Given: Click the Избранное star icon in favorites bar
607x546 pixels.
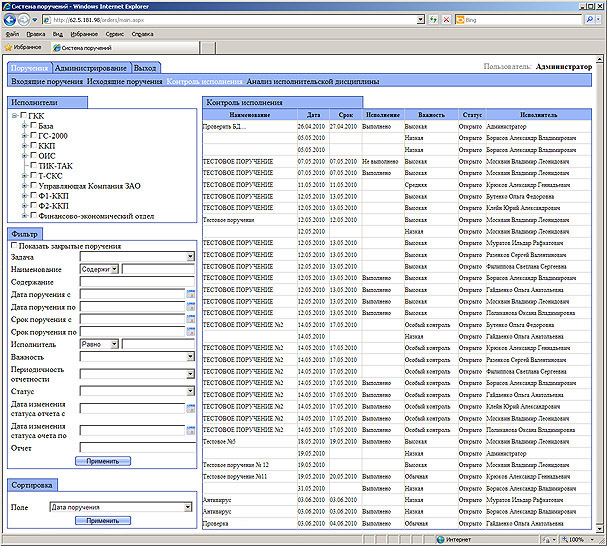Looking at the screenshot, I should pyautogui.click(x=8, y=47).
